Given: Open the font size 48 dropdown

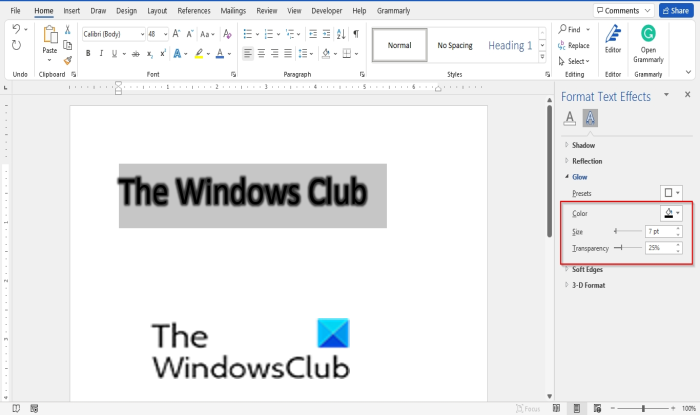Looking at the screenshot, I should coord(165,34).
